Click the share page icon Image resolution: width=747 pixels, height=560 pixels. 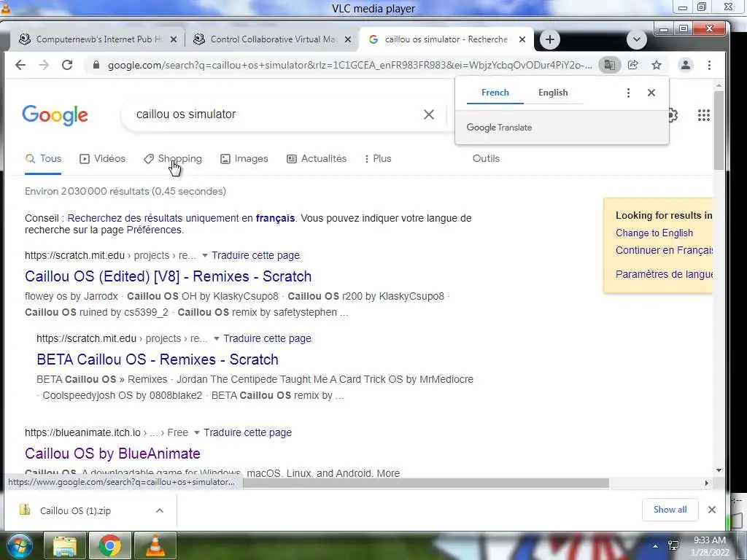pos(633,65)
